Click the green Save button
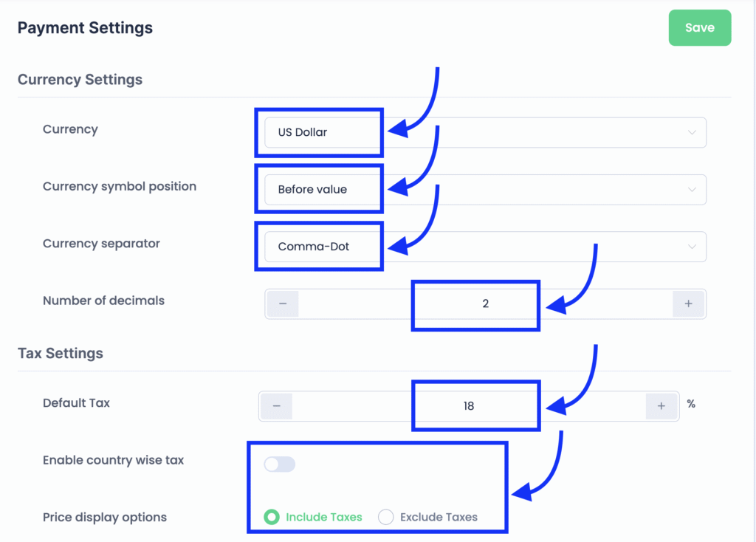The image size is (756, 542). [x=699, y=28]
